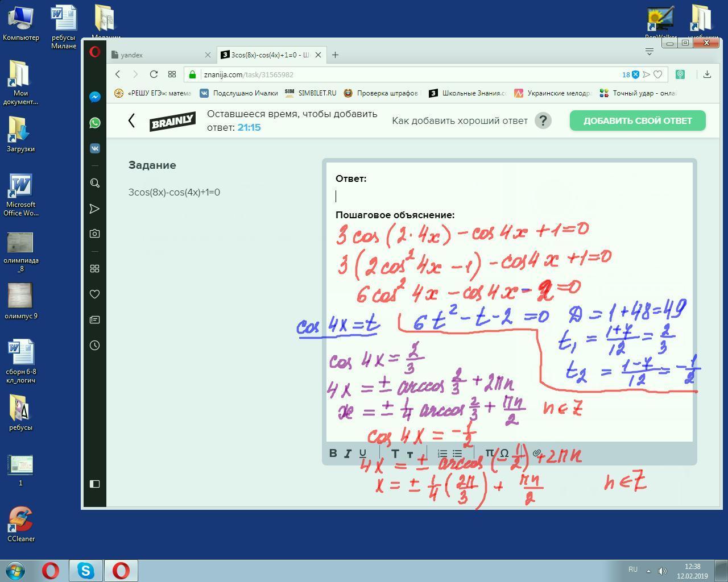Image resolution: width=728 pixels, height=582 pixels.
Task: Open Skype from the taskbar
Action: [86, 570]
